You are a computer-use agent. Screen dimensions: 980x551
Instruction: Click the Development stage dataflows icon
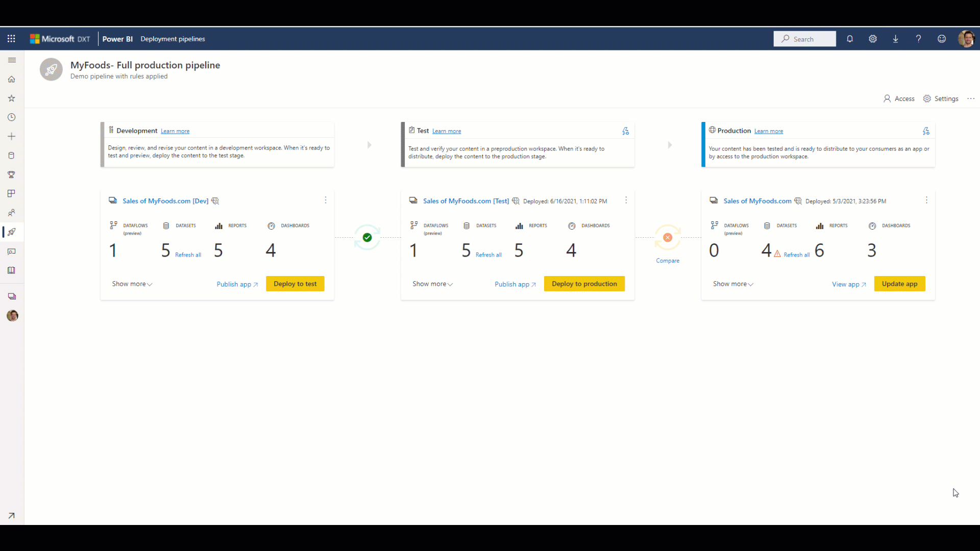[x=113, y=226]
